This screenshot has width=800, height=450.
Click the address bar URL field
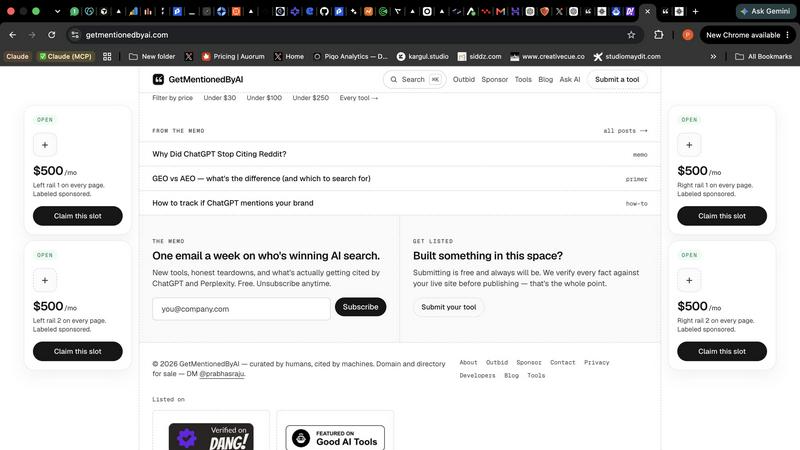(x=352, y=35)
